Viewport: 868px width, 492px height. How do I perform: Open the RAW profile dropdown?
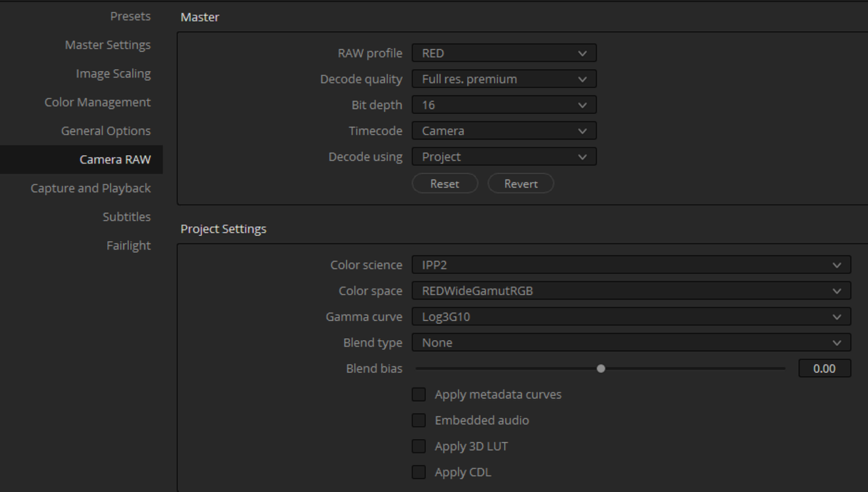tap(505, 53)
